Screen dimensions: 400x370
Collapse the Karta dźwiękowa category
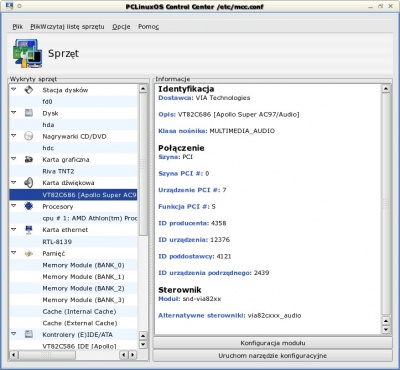pos(14,182)
